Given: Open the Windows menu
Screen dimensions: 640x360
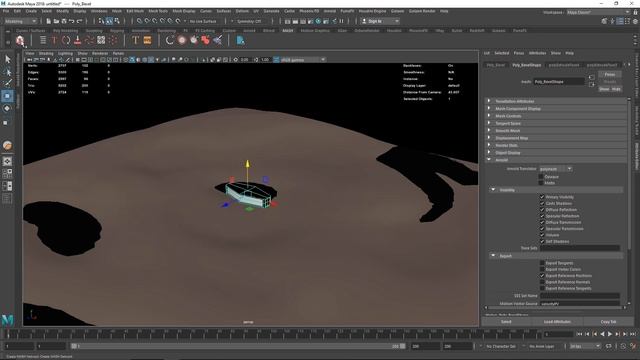Looking at the screenshot, I should [99, 11].
